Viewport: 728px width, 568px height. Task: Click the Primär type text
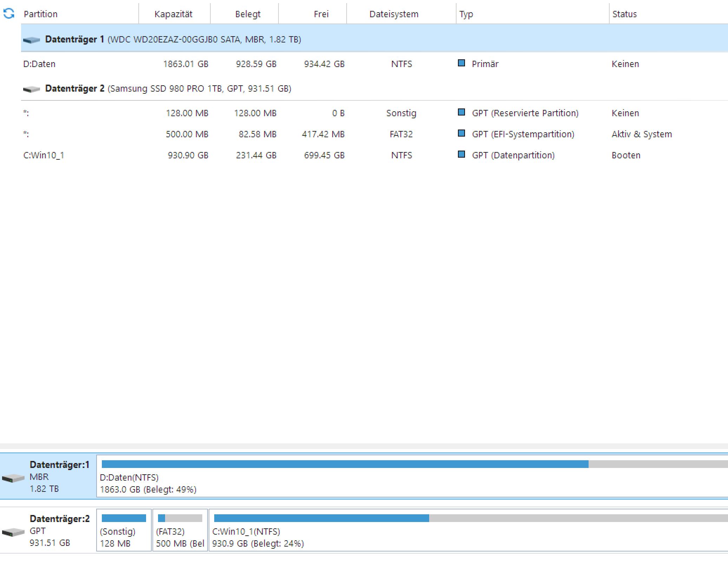pyautogui.click(x=485, y=64)
